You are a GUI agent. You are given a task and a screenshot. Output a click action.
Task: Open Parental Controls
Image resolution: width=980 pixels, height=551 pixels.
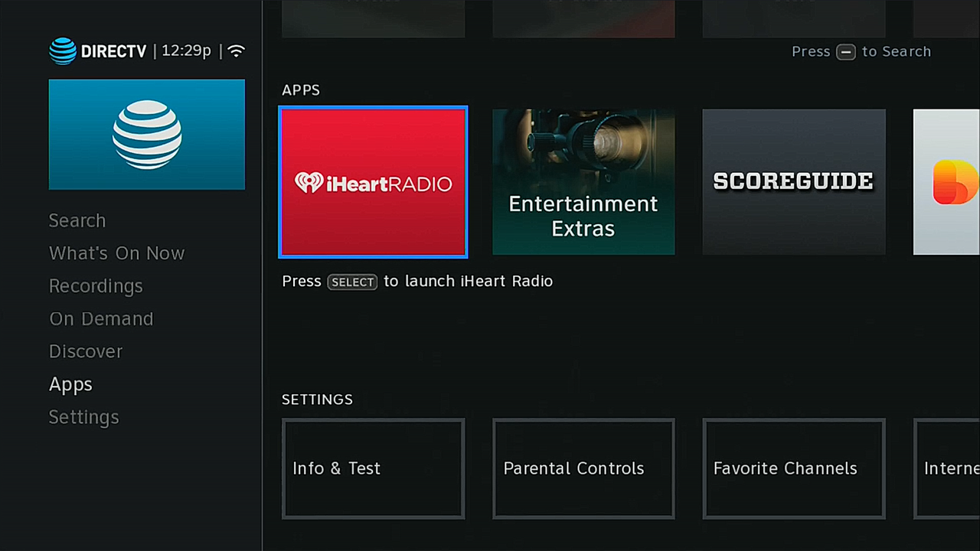coord(583,468)
